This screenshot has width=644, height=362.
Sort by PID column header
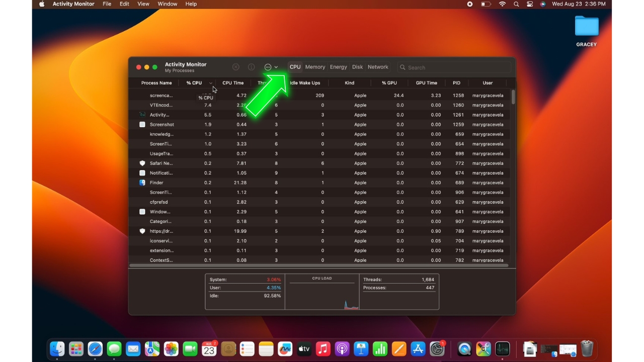[456, 83]
